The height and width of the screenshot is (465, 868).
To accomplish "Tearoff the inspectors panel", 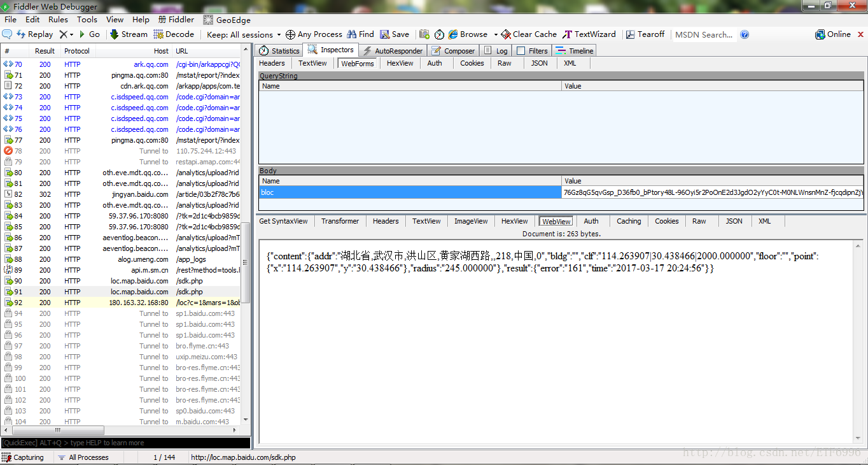I will coord(645,34).
